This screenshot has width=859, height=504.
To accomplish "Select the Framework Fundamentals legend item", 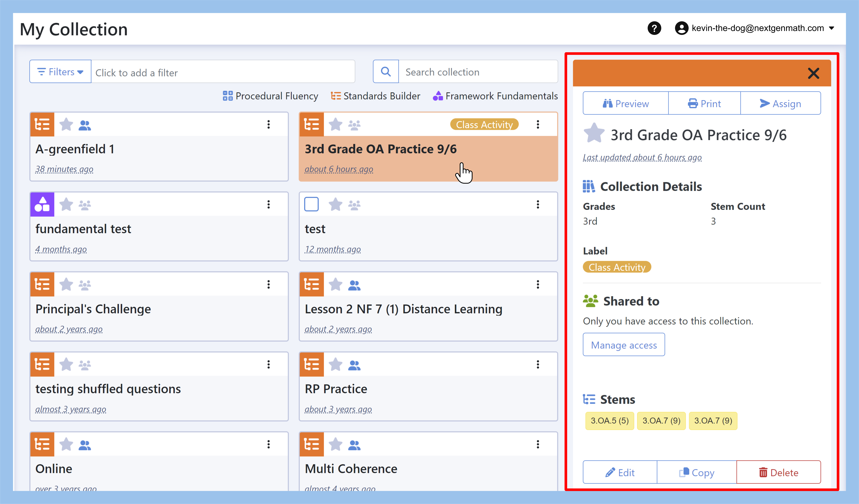I will [x=495, y=96].
